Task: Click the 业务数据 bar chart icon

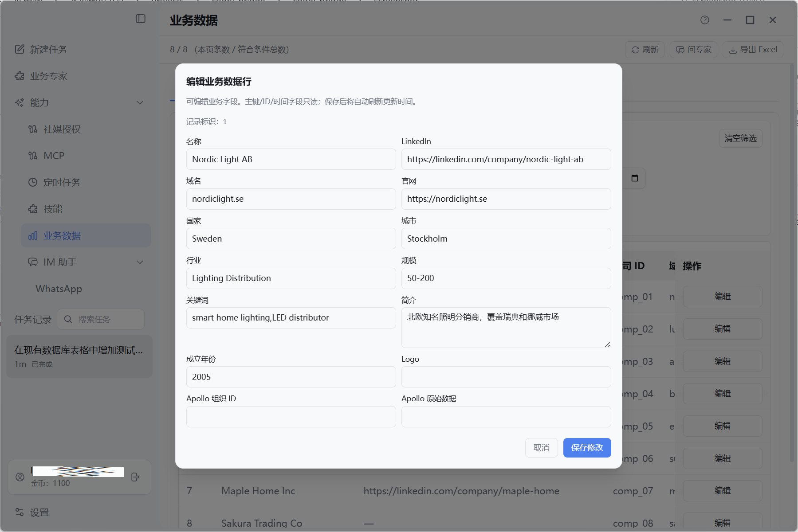Action: coord(33,235)
